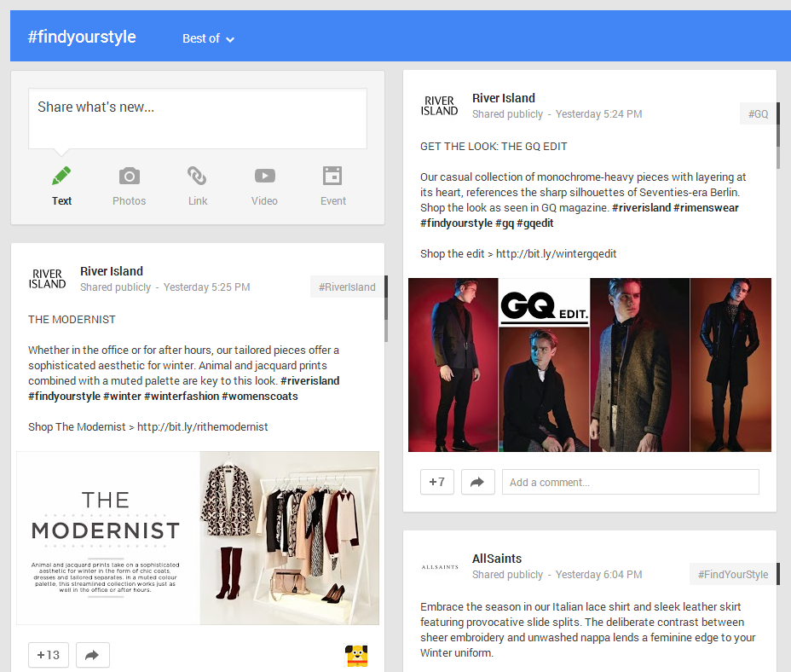Click the Text label under pencil
The width and height of the screenshot is (791, 672).
pyautogui.click(x=61, y=201)
